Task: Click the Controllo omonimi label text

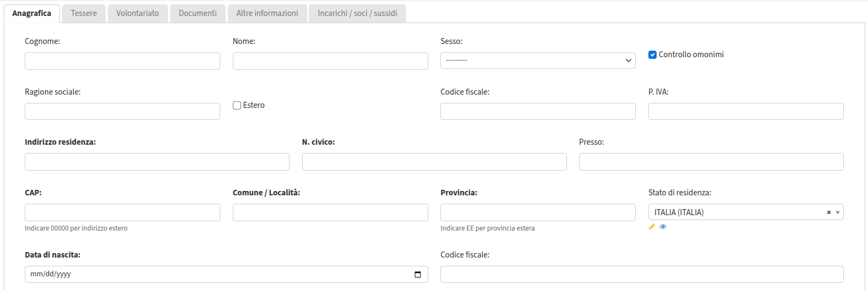Action: [691, 54]
